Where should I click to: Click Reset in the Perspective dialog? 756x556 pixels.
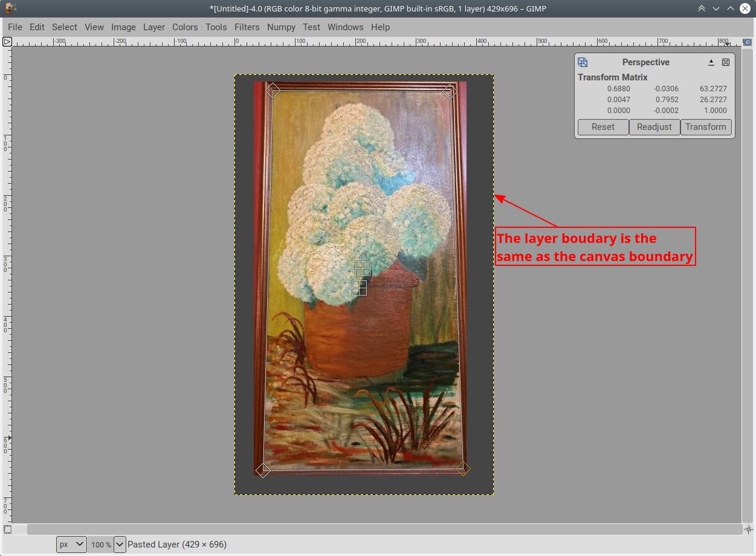point(603,127)
